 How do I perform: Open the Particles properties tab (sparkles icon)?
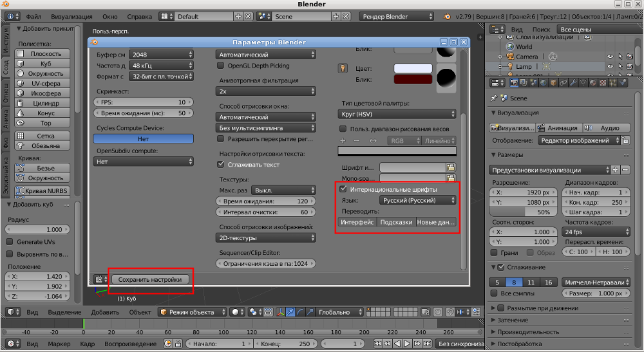(612, 83)
